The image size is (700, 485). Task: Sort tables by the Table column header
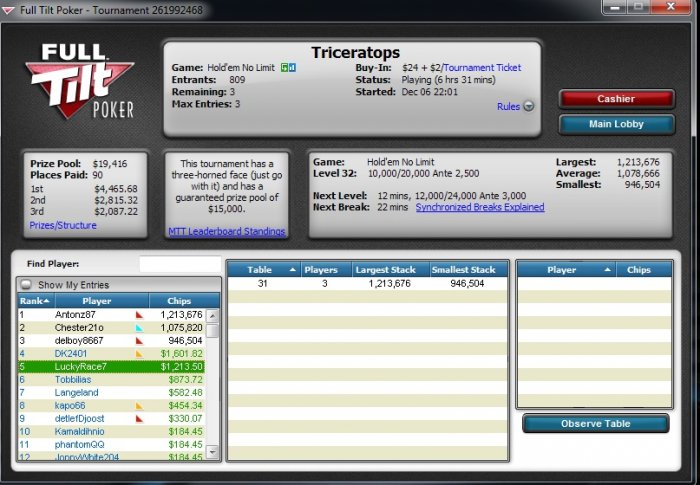coord(264,270)
